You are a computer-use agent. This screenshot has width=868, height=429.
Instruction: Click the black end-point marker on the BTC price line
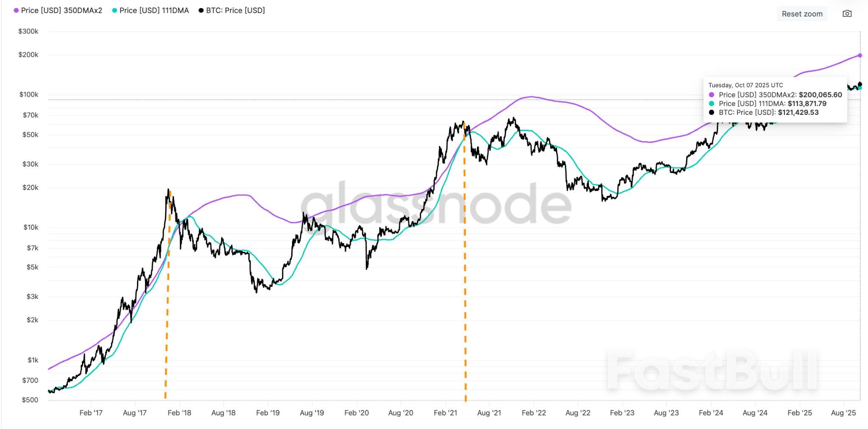860,84
